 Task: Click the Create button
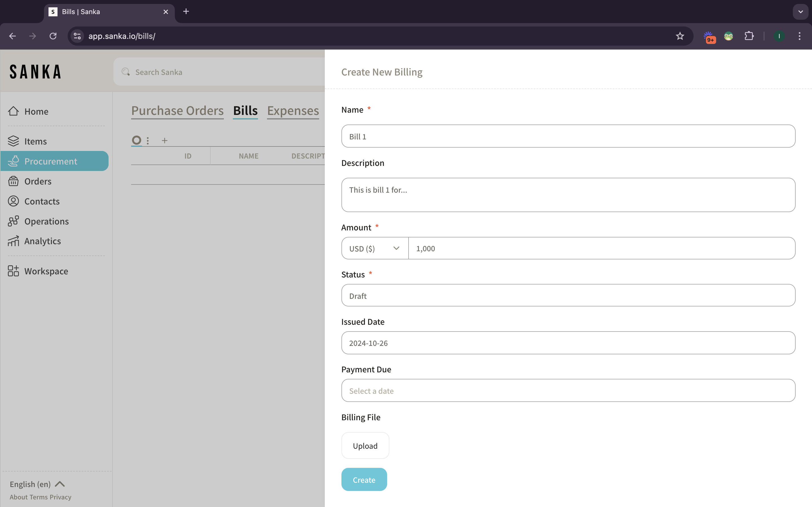click(x=364, y=479)
